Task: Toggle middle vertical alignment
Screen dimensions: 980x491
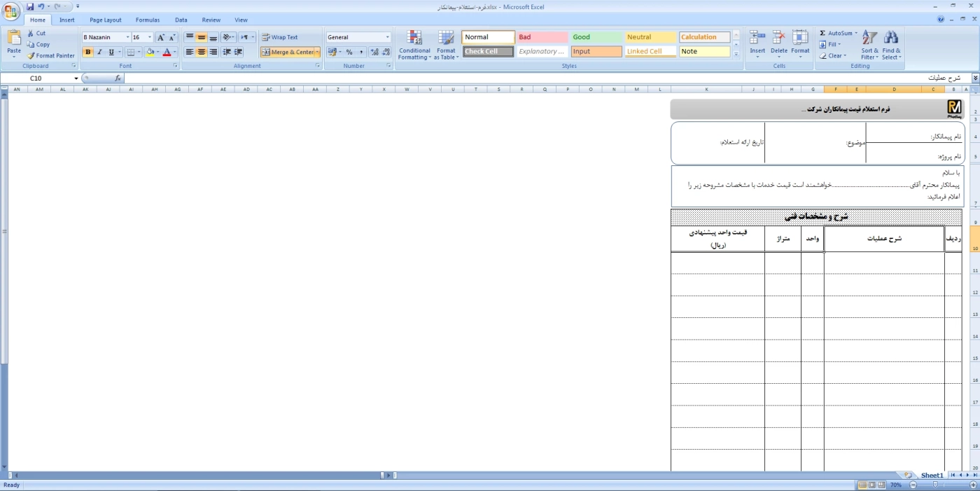Action: click(x=202, y=37)
